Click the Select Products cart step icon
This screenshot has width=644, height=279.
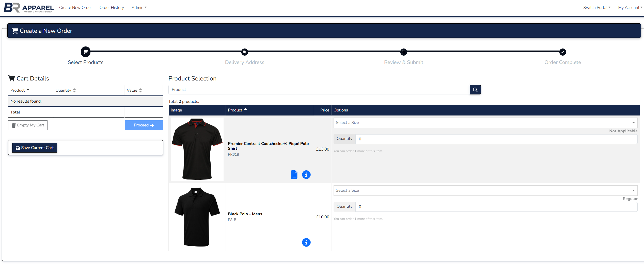coord(86,52)
